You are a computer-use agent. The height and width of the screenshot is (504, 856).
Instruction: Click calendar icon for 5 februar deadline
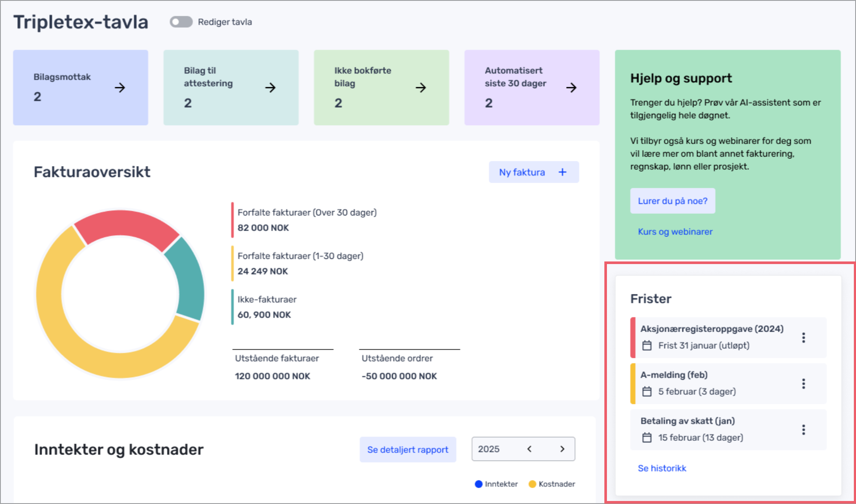(x=647, y=391)
